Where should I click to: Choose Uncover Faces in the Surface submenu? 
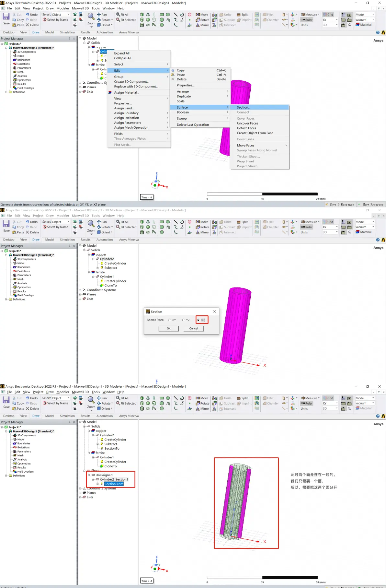[259, 123]
